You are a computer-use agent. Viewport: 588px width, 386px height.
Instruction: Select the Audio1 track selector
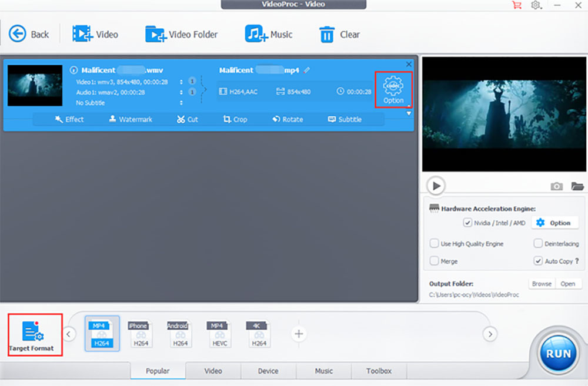click(181, 92)
